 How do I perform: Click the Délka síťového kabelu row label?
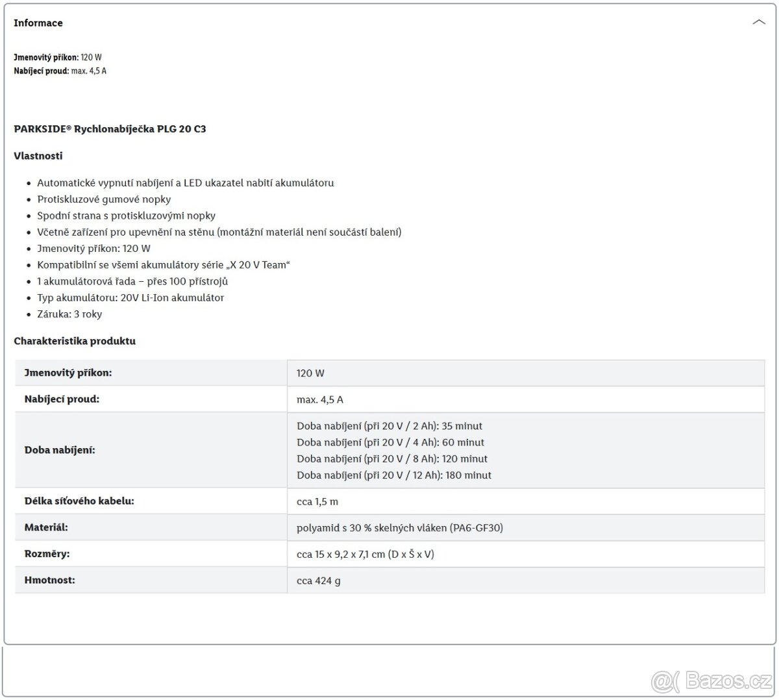[79, 501]
